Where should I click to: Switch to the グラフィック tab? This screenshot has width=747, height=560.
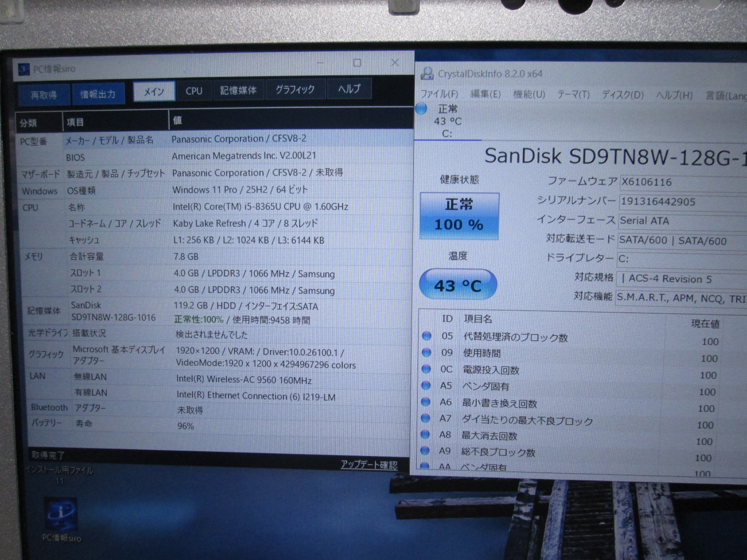tap(295, 89)
